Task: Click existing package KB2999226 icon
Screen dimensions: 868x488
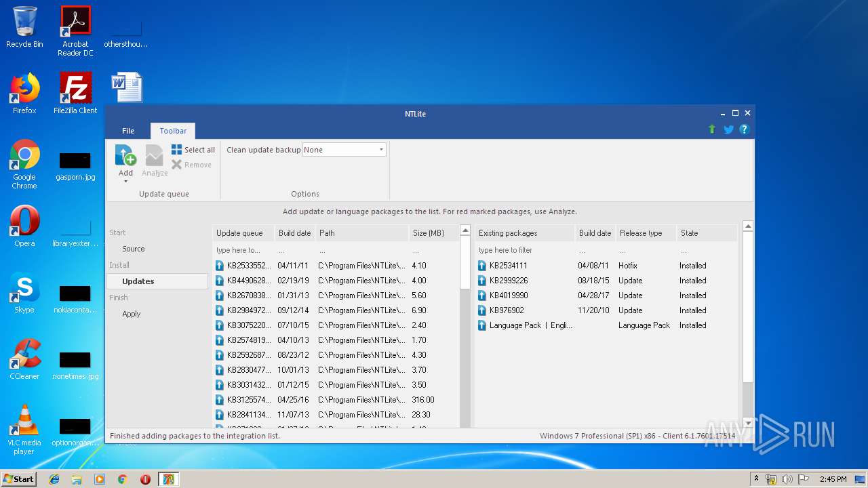Action: coord(482,281)
